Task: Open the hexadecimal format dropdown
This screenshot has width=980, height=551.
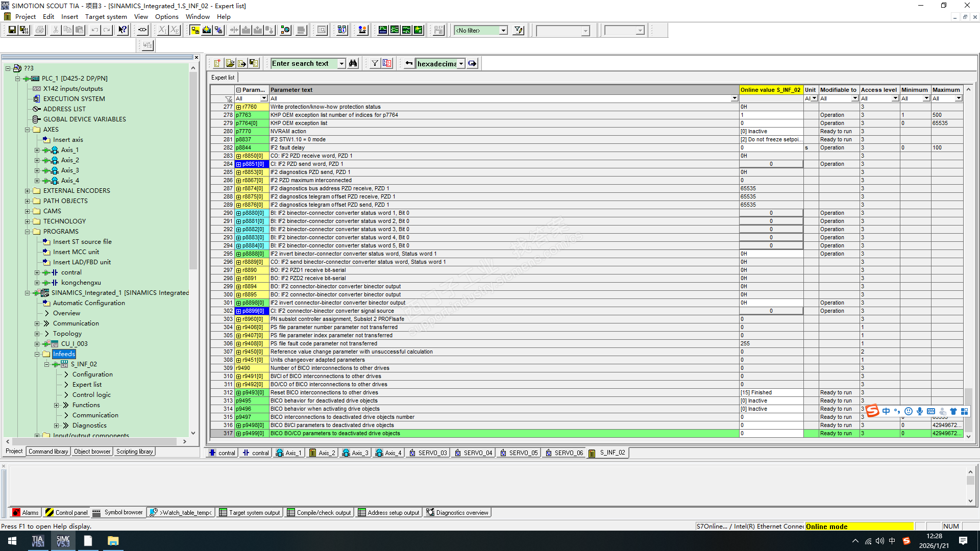Action: [461, 64]
